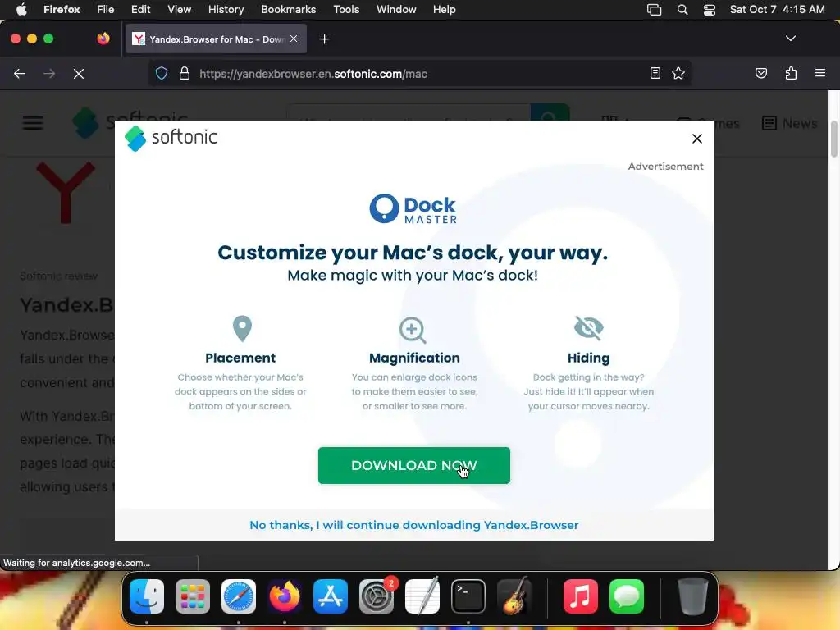The height and width of the screenshot is (630, 840).
Task: Close the Softonic advertisement popup
Action: tap(696, 139)
